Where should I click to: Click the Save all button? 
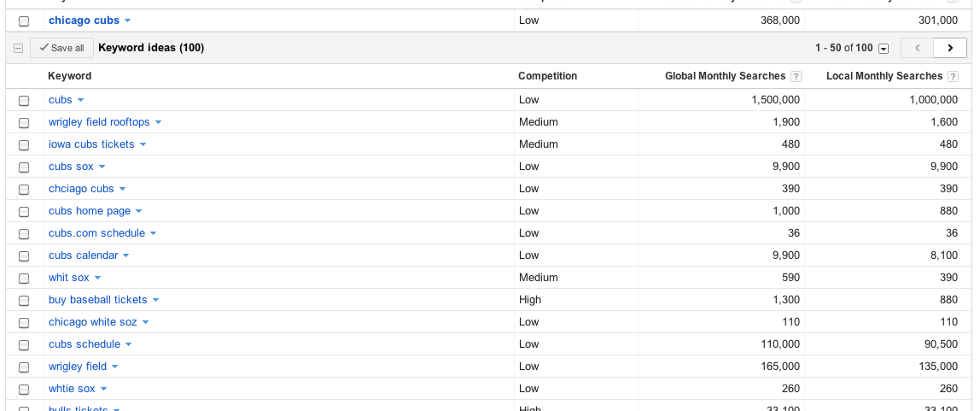[x=61, y=48]
